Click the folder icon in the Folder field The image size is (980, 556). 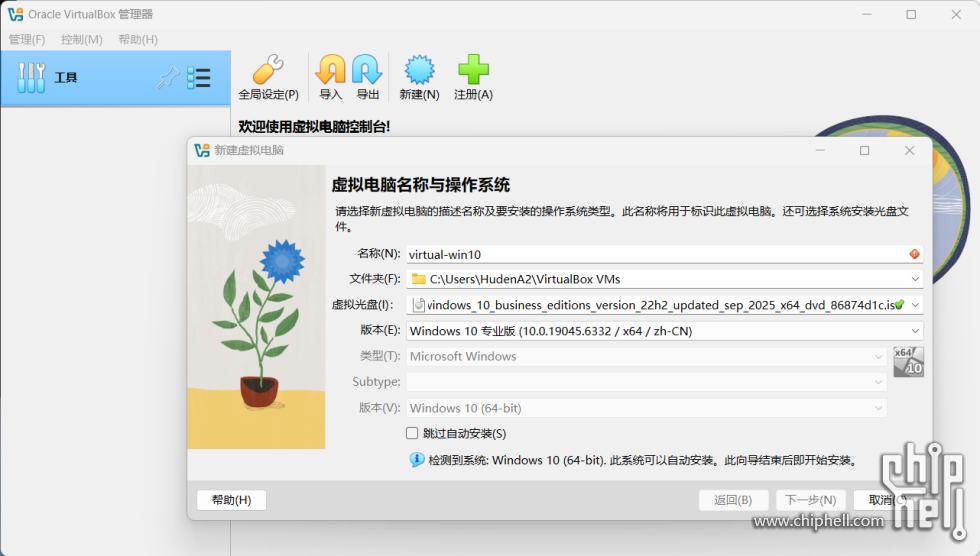coord(419,279)
